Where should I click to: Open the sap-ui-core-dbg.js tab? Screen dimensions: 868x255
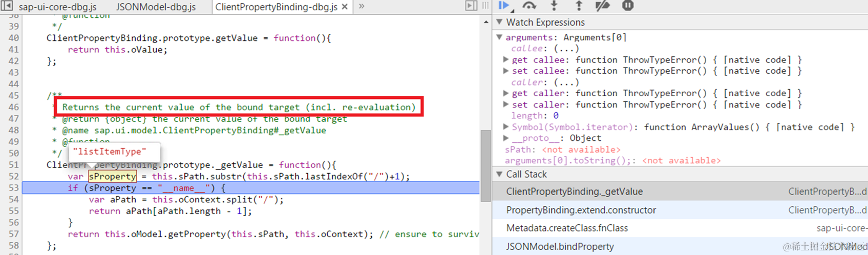tap(57, 7)
